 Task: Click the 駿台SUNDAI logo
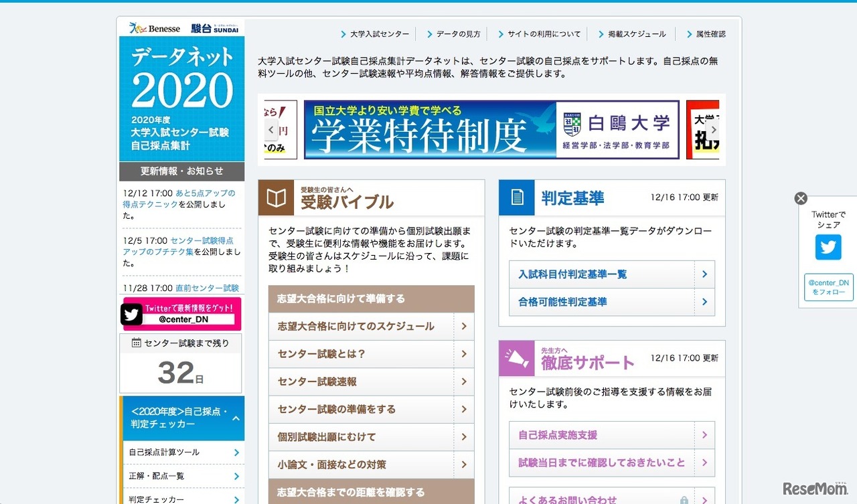[216, 28]
